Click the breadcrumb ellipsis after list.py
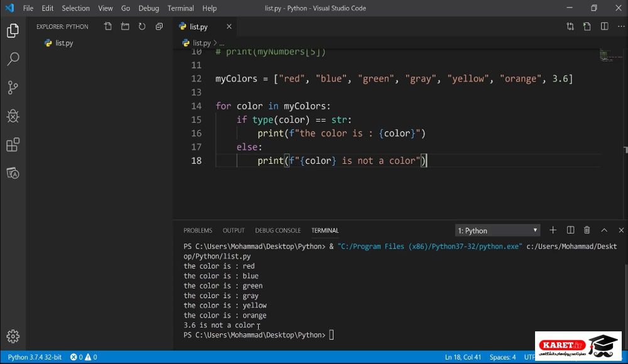This screenshot has height=364, width=628. (x=222, y=43)
